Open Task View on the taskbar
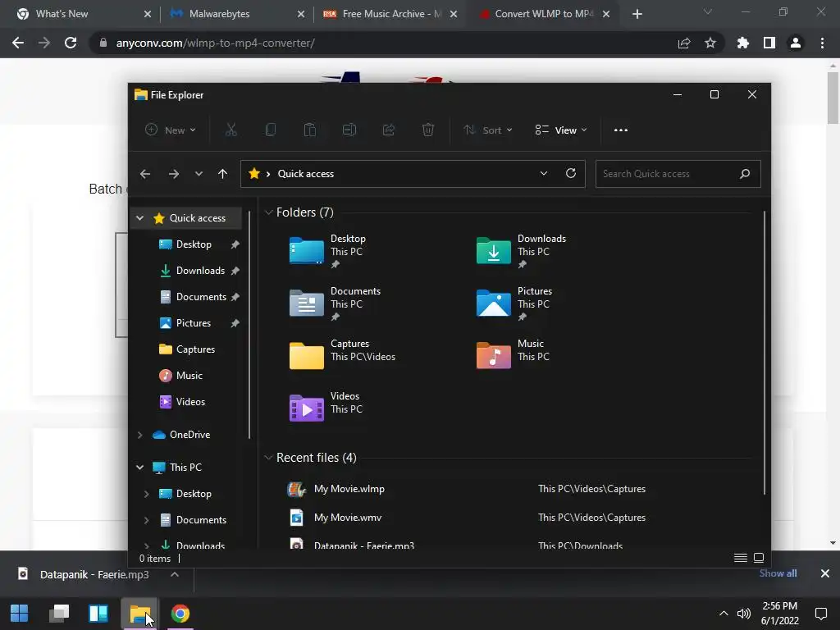Image resolution: width=840 pixels, height=630 pixels. tap(59, 614)
